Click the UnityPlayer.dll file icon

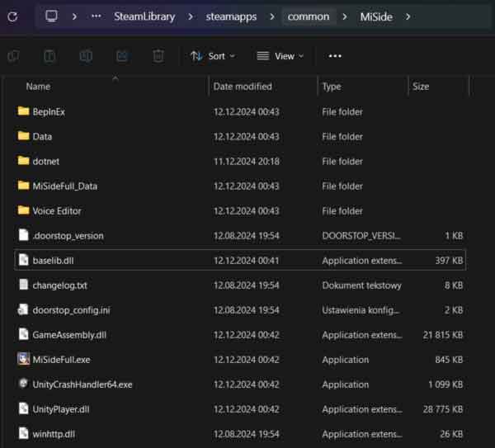(23, 408)
